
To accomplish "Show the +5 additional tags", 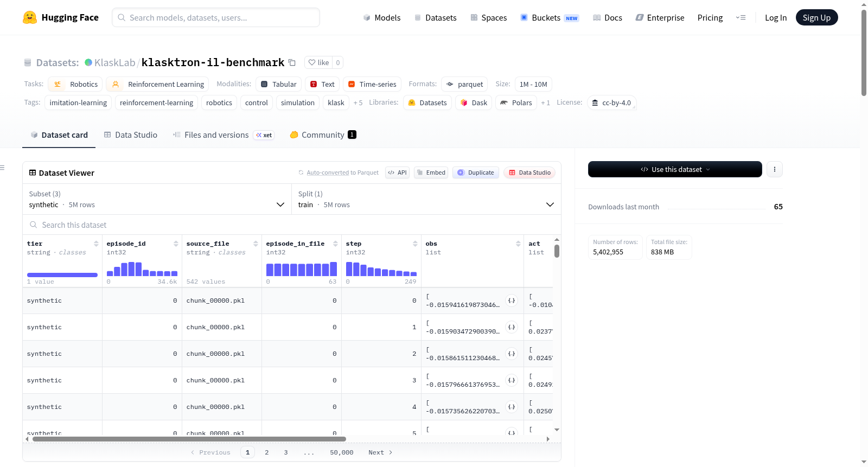I will (358, 103).
